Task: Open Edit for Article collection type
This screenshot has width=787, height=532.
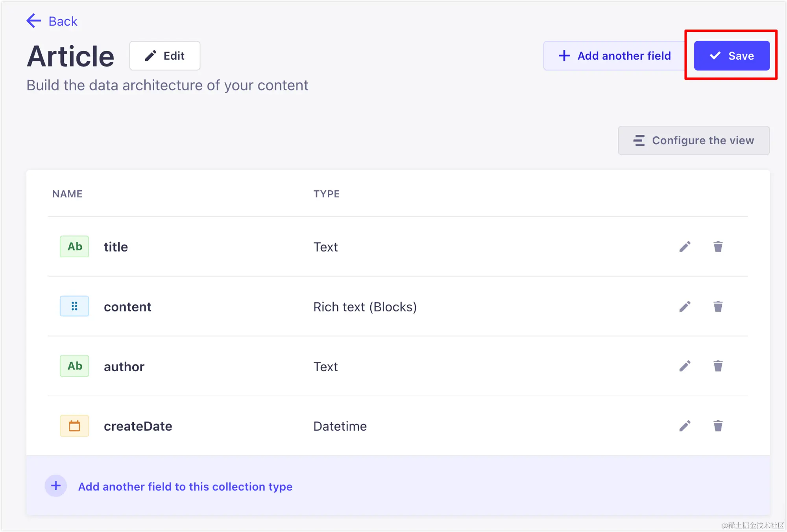Action: pyautogui.click(x=165, y=56)
